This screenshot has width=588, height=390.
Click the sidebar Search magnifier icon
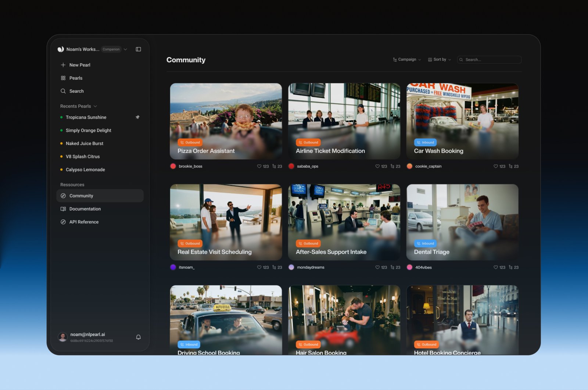pyautogui.click(x=63, y=91)
